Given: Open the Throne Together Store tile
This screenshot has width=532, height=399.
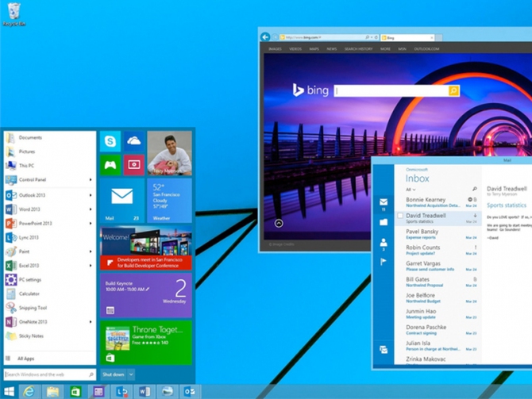Looking at the screenshot, I should pos(146,343).
